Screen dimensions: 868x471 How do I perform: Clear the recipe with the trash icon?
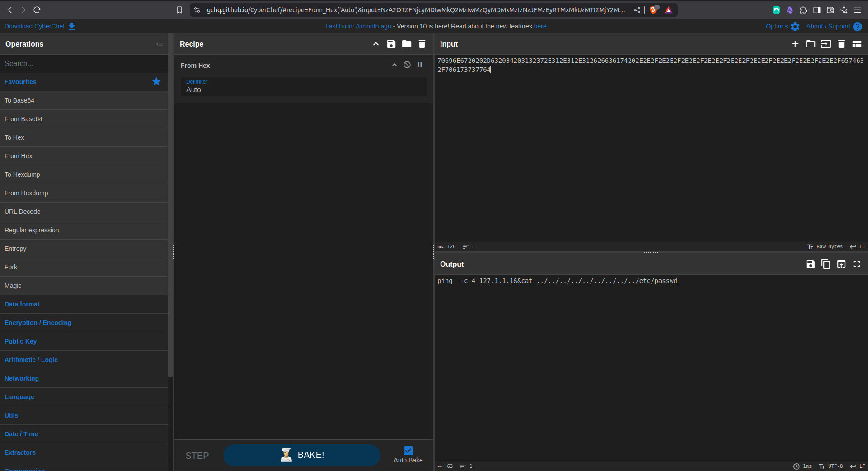tap(422, 44)
